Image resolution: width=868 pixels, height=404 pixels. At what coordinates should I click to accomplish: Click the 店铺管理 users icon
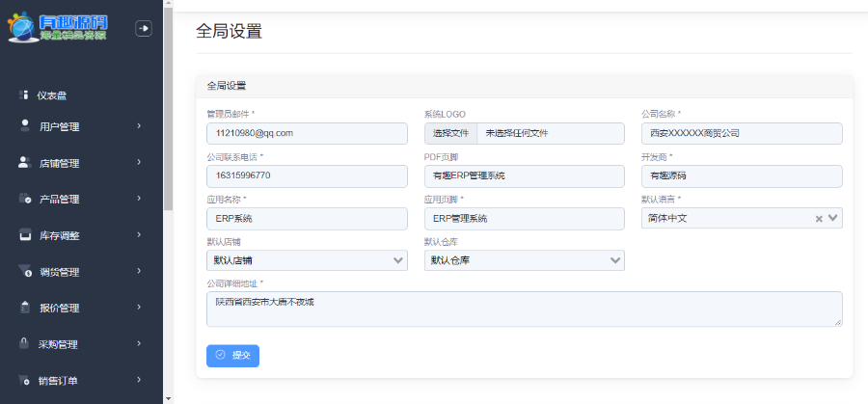point(24,162)
